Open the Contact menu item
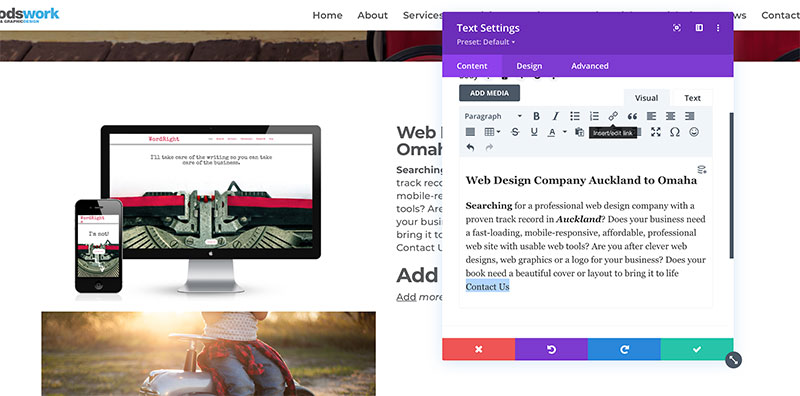800x396 pixels. (x=780, y=15)
